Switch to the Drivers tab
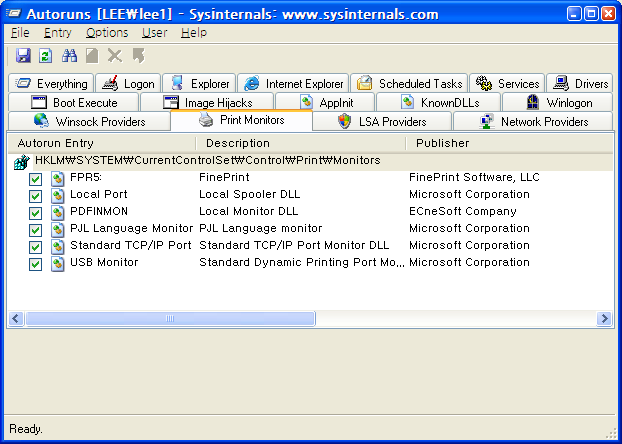Image resolution: width=622 pixels, height=444 pixels. click(x=580, y=83)
